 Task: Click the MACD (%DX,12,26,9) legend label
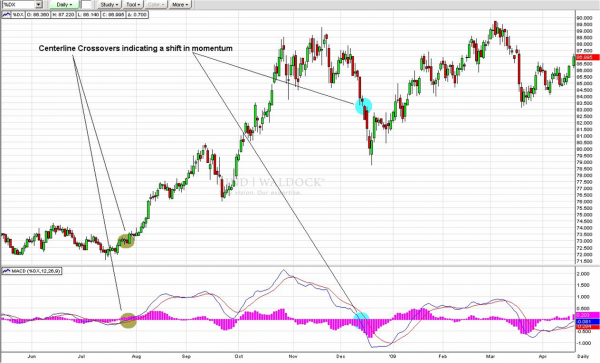click(x=36, y=271)
